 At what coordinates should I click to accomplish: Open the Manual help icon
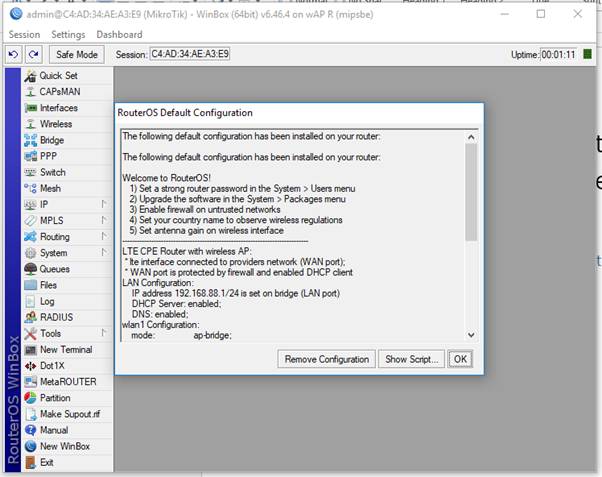point(30,431)
